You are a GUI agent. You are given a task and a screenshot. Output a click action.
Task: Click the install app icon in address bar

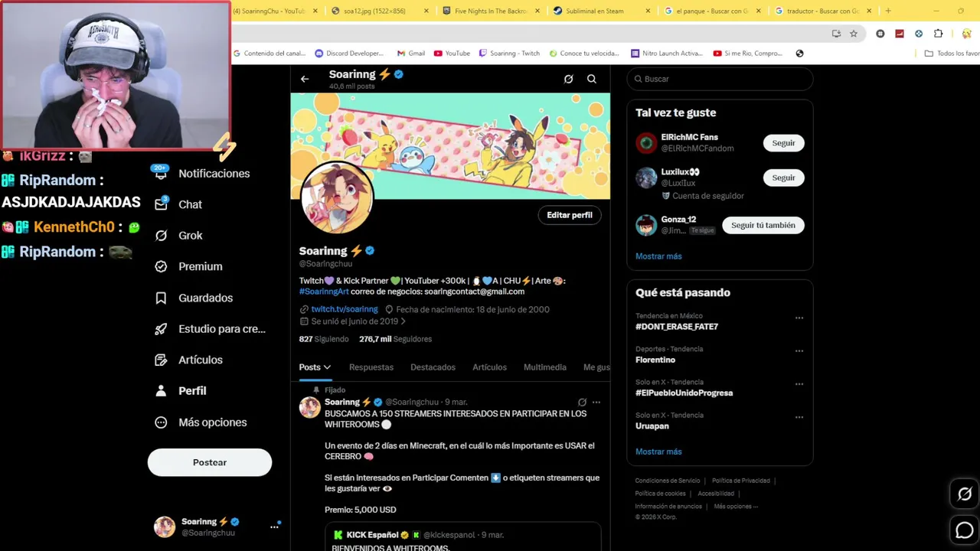click(836, 34)
